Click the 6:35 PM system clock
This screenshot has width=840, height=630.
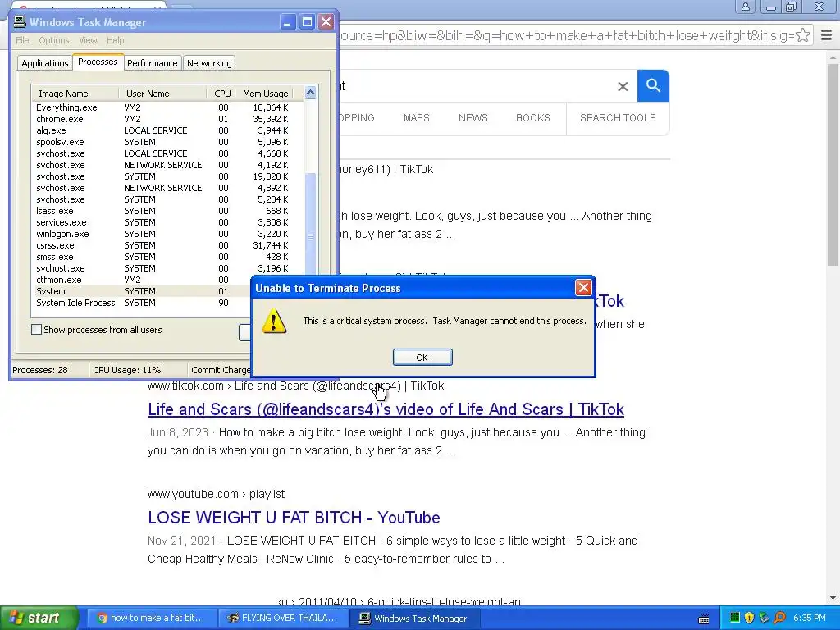click(x=809, y=618)
